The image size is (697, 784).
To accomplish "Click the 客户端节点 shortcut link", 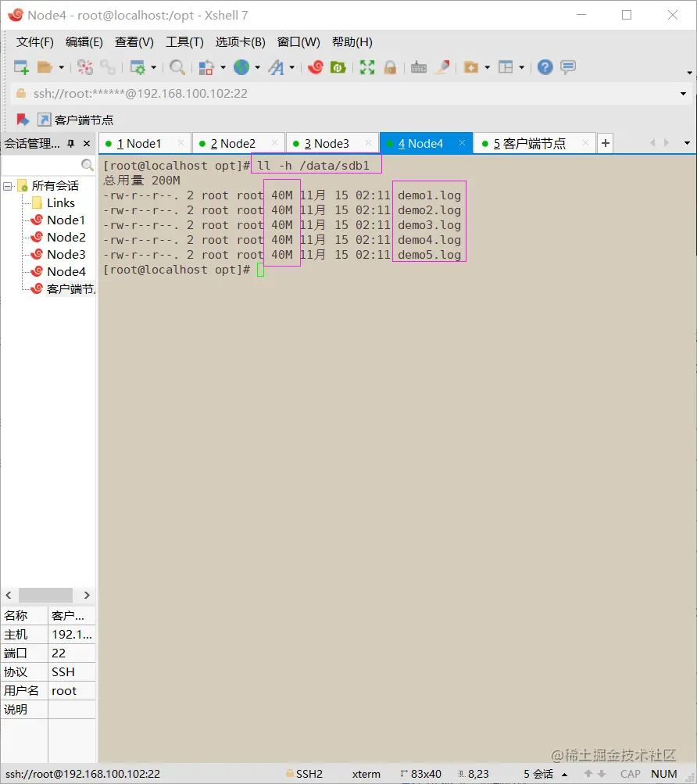I will pos(76,120).
